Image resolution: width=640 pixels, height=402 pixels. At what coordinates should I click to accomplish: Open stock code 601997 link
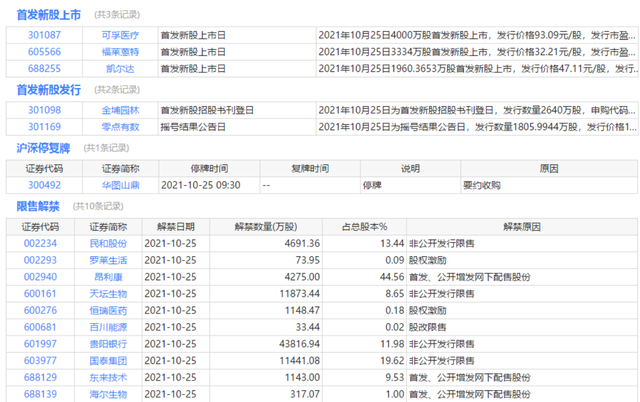pos(40,344)
